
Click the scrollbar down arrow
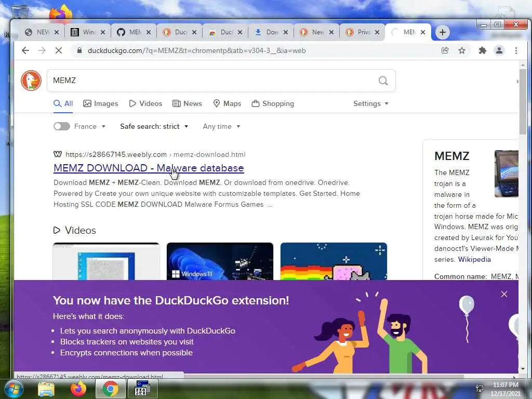point(523,369)
